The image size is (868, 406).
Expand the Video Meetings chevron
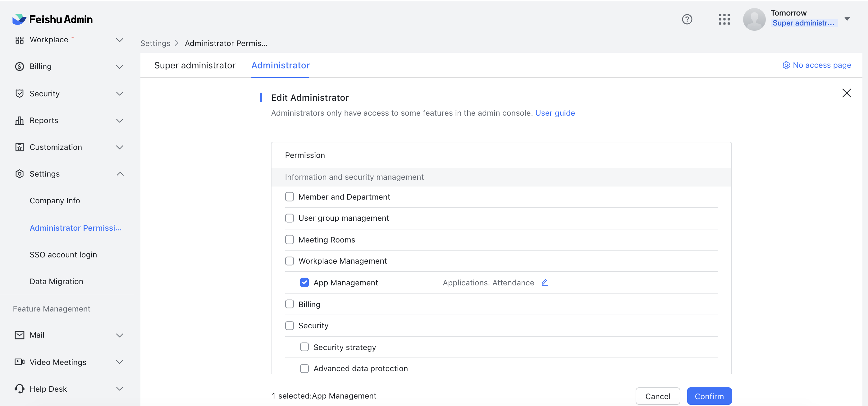pyautogui.click(x=120, y=362)
